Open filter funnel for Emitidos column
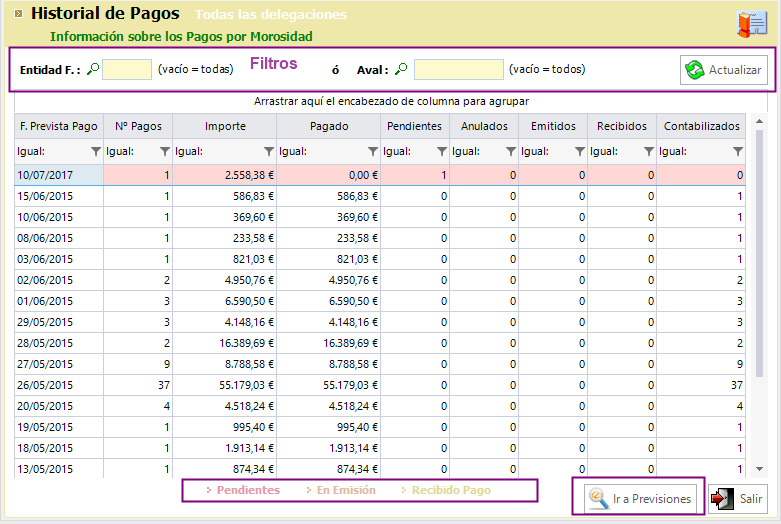The width and height of the screenshot is (781, 524). pyautogui.click(x=580, y=151)
